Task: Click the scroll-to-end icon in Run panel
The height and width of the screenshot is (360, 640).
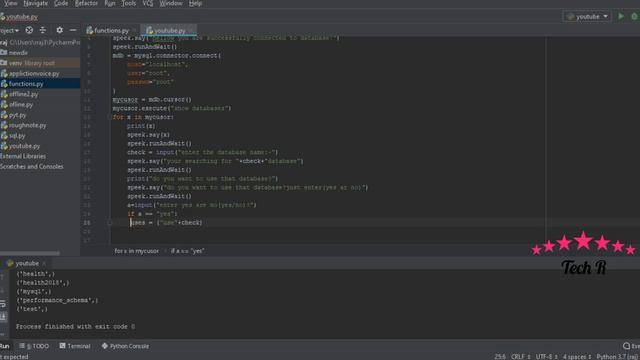Action: coord(3,317)
